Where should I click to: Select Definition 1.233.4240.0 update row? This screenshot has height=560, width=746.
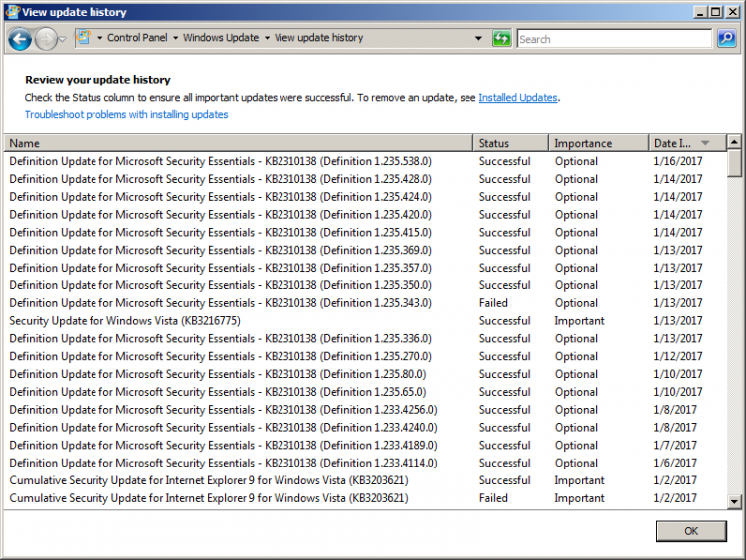click(365, 428)
